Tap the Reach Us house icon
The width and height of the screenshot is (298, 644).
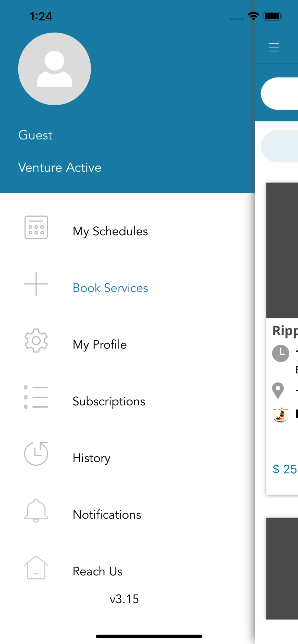click(x=36, y=567)
